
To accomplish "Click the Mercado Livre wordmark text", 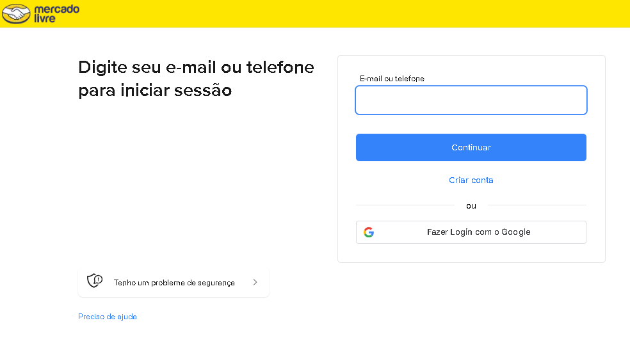I will coord(56,13).
